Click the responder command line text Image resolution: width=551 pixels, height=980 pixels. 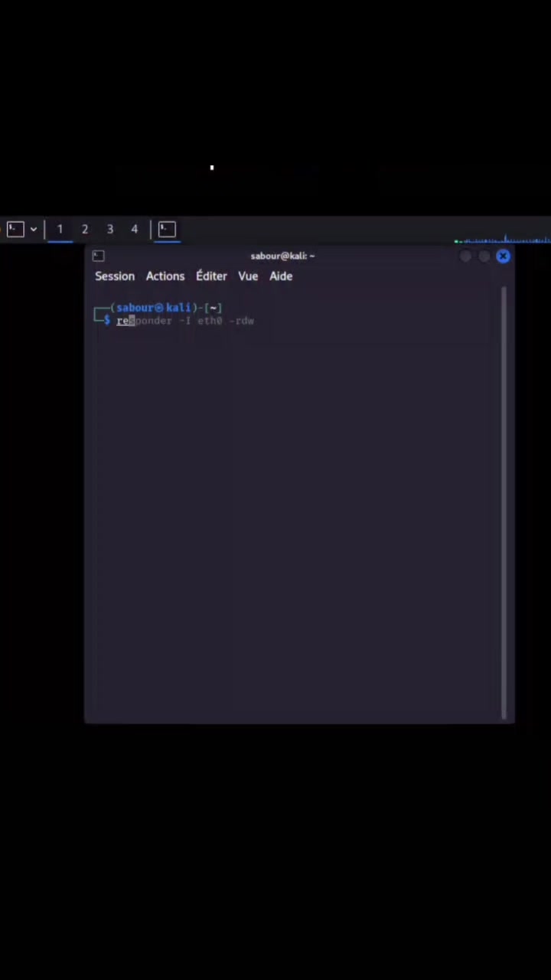(185, 321)
